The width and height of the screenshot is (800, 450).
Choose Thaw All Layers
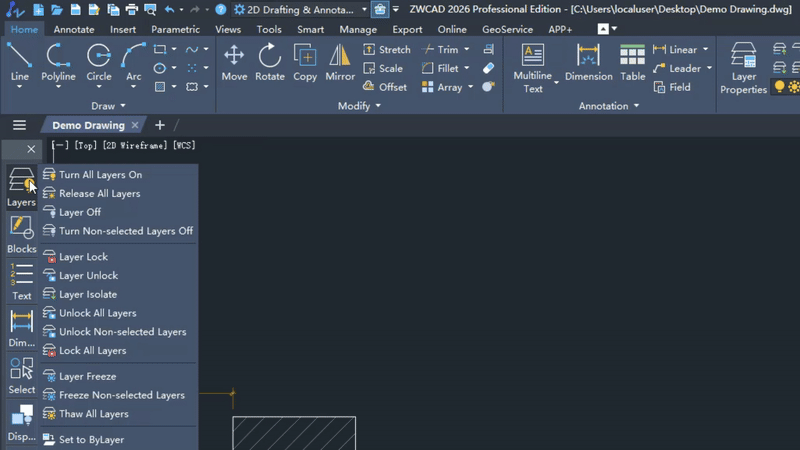(x=118, y=414)
